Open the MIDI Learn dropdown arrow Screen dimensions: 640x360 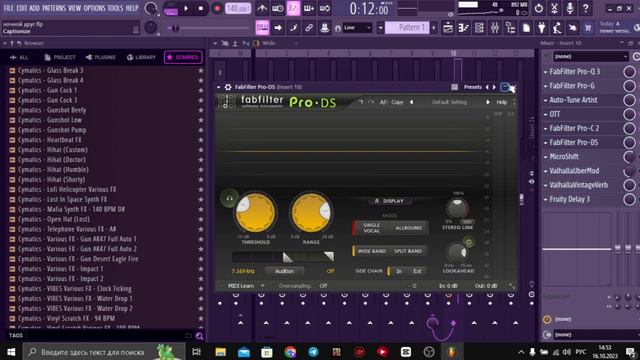click(x=262, y=286)
